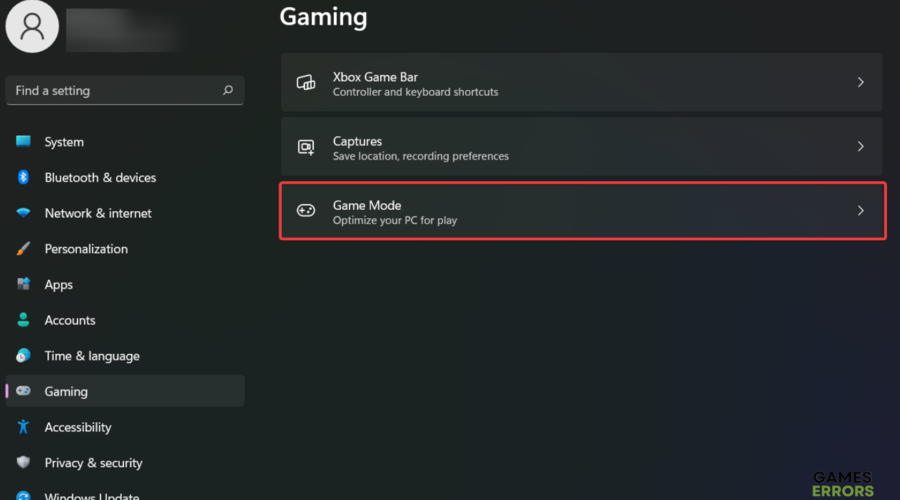Screen dimensions: 900x500
Task: Open Game Mode settings text label
Action: click(367, 205)
